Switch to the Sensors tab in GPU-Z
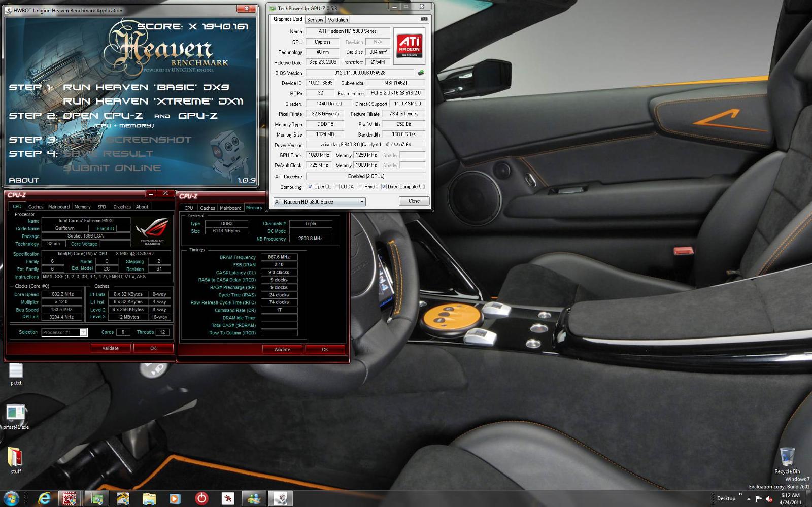The image size is (812, 507). [315, 20]
